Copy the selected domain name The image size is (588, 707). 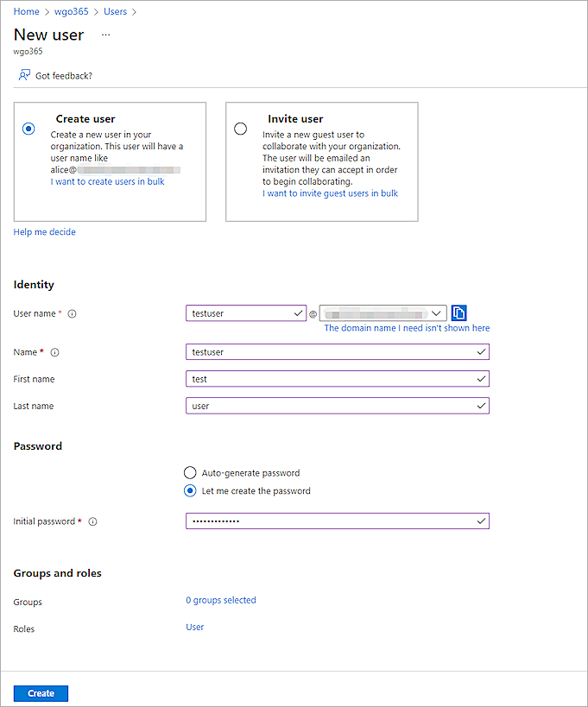(458, 312)
